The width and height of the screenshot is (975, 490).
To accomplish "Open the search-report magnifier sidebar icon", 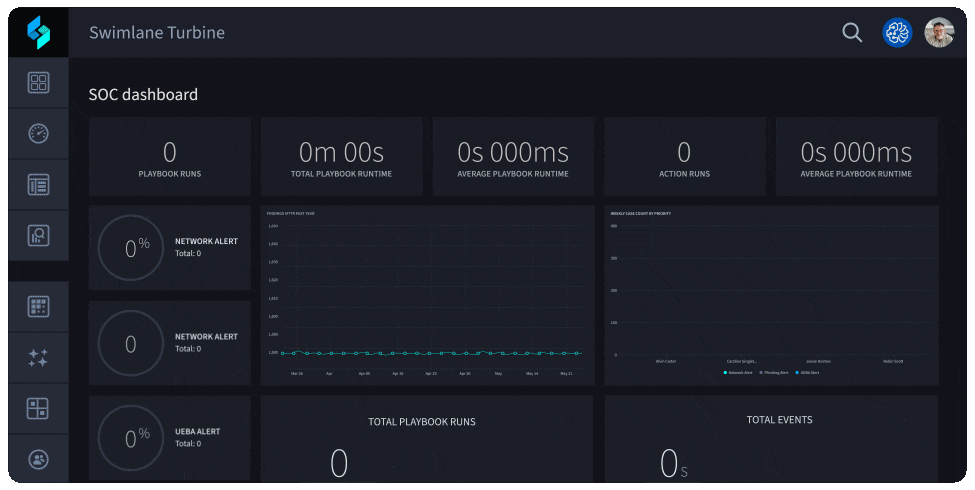I will pyautogui.click(x=38, y=236).
